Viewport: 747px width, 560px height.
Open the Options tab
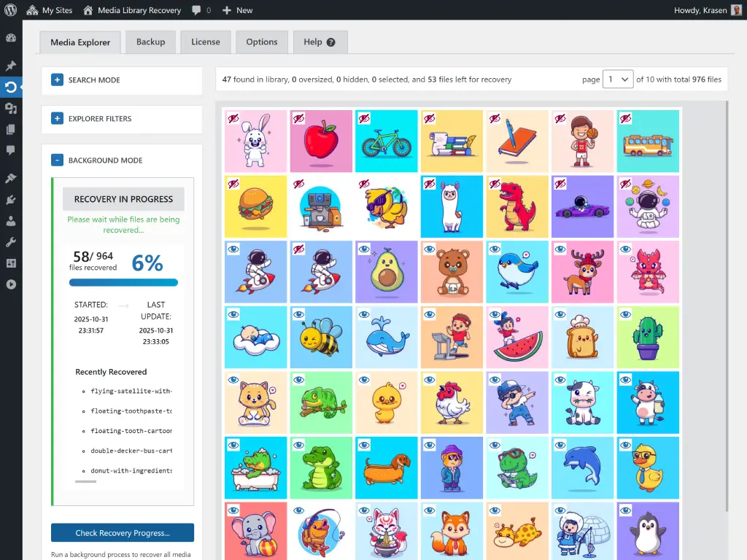click(x=261, y=42)
